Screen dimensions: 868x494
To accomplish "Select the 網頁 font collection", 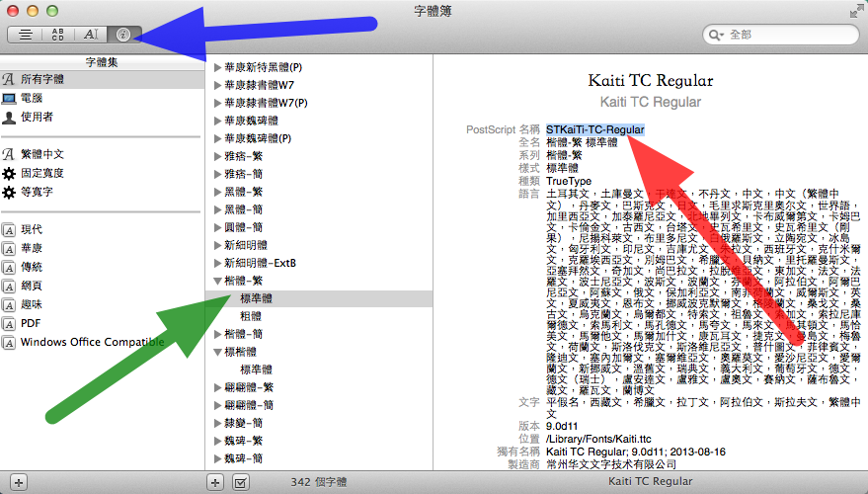I will 102,286.
